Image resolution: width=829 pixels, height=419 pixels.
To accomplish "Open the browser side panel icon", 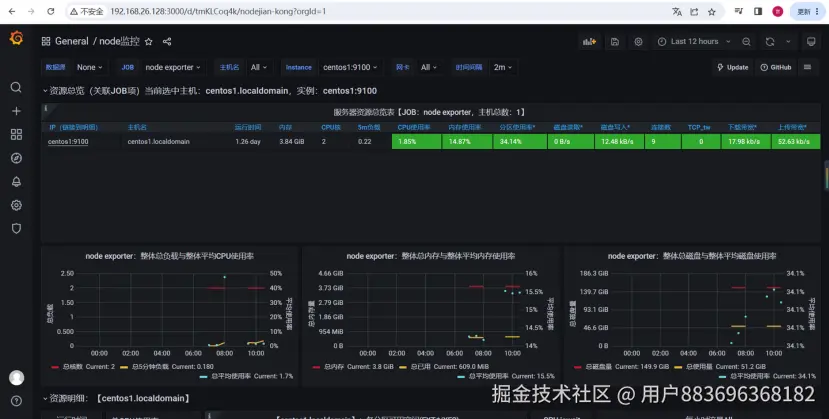I will click(758, 11).
